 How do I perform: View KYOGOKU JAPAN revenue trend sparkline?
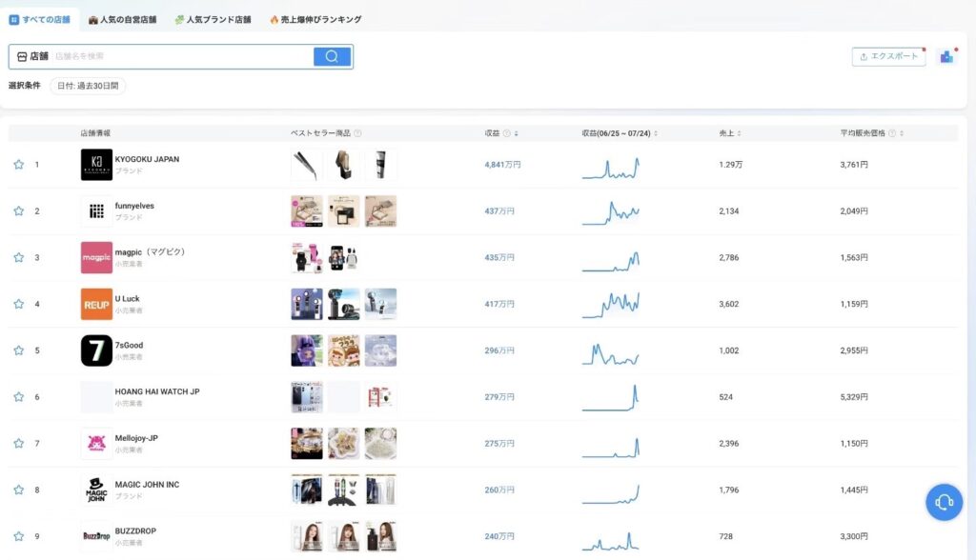tap(611, 168)
